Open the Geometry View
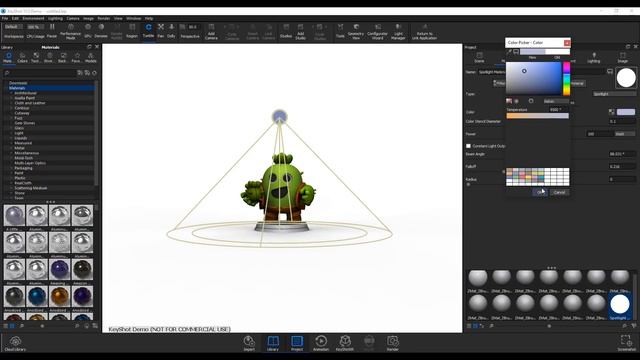The image size is (640, 360). 356,31
